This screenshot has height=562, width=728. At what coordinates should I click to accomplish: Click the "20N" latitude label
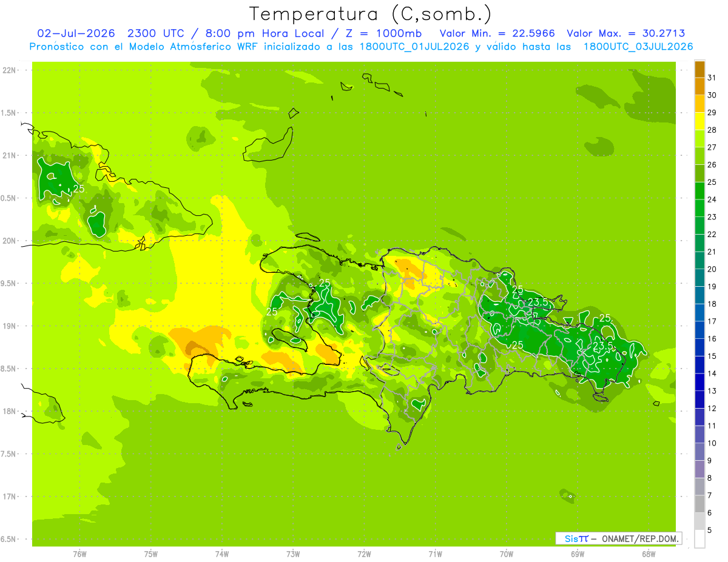point(9,241)
